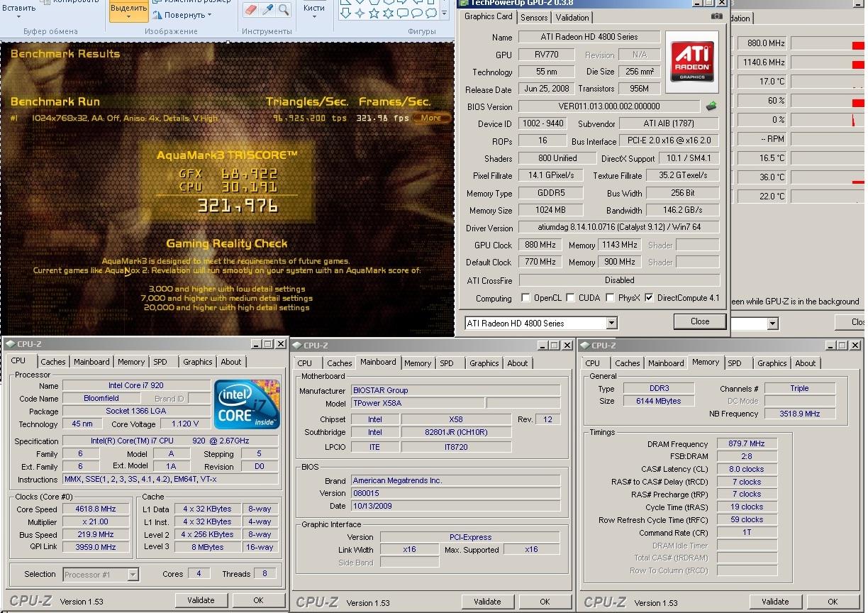Click the Rotate (Повернуть) icon in Paint

pos(157,15)
